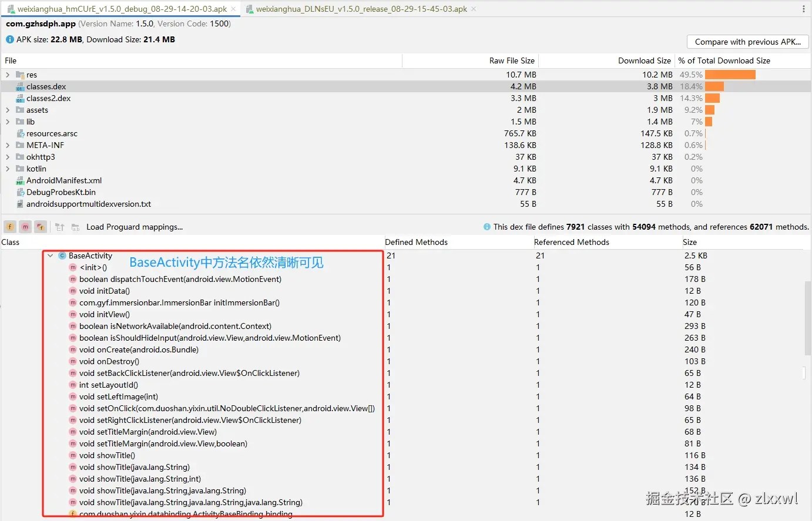The width and height of the screenshot is (812, 521).
Task: Click Compare with previous APK... button
Action: coord(747,42)
